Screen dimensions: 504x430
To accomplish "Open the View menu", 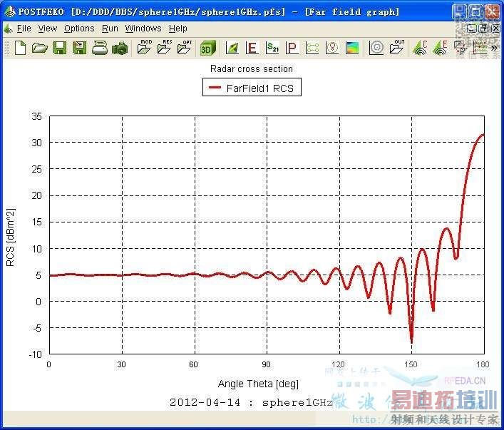I will [48, 29].
